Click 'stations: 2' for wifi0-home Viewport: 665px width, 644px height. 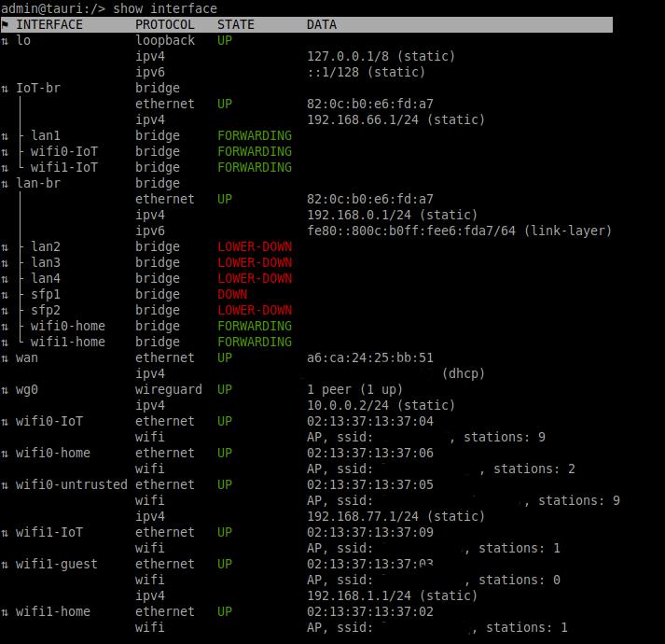(x=534, y=469)
